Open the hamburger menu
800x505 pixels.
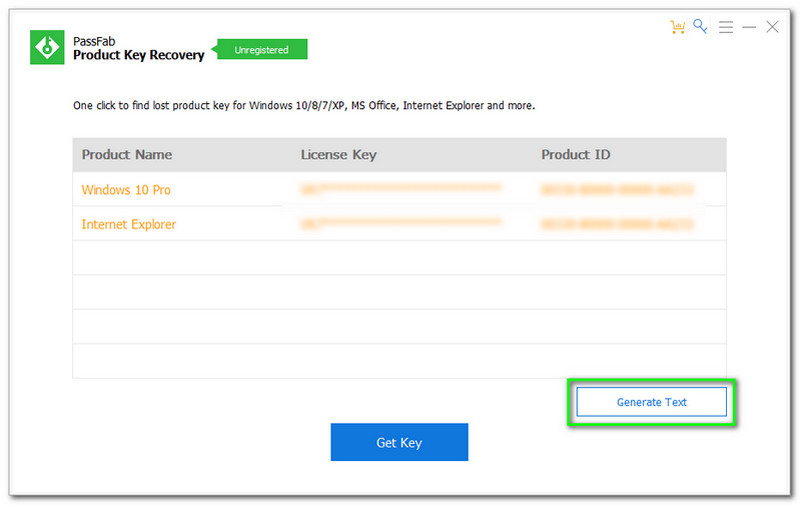pos(726,27)
